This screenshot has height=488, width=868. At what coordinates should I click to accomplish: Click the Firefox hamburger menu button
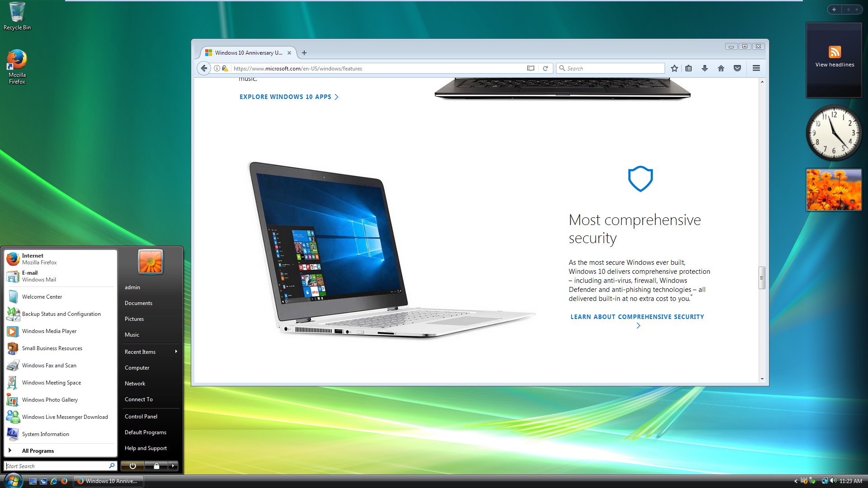[756, 68]
